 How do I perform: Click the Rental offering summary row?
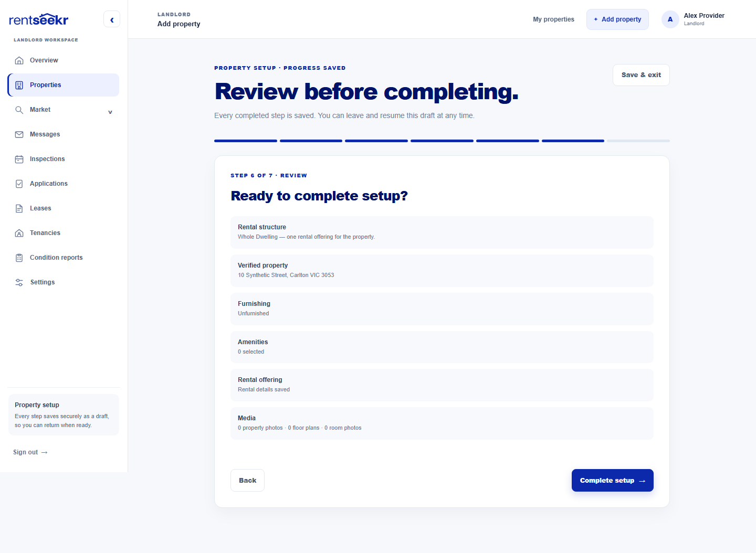pyautogui.click(x=442, y=385)
